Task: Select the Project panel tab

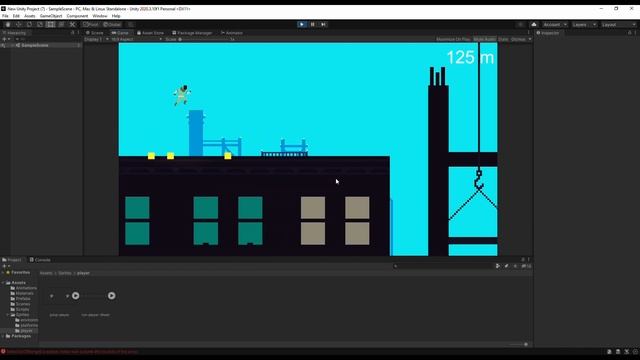Action: pos(12,260)
